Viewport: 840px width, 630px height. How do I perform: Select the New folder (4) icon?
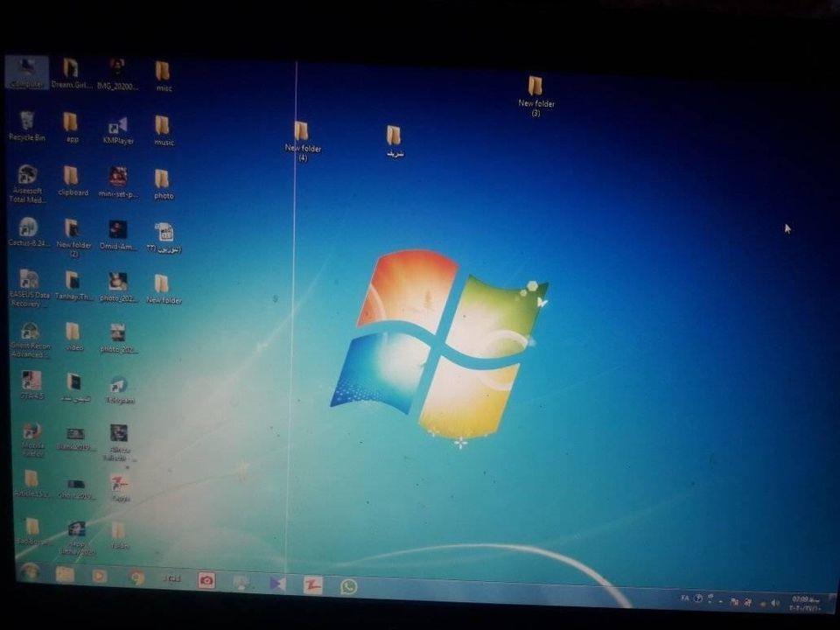coord(303,141)
